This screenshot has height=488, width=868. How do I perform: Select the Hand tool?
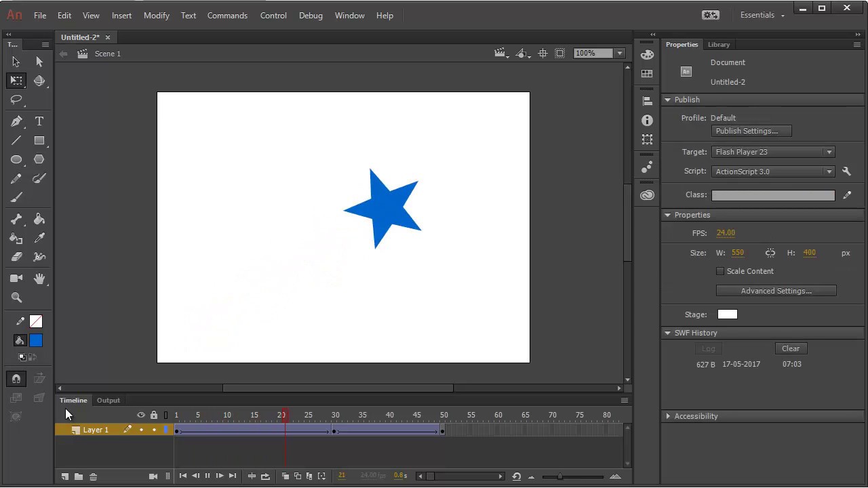39,279
